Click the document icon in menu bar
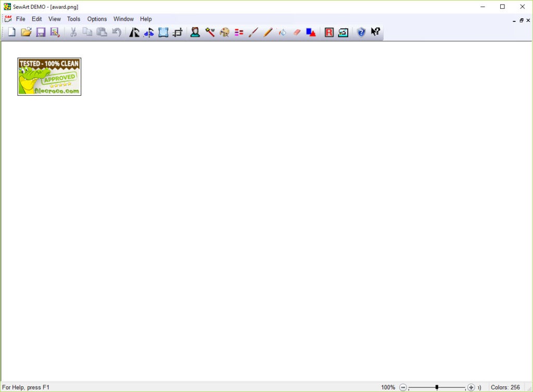Viewport: 533px width, 392px height. click(x=8, y=19)
